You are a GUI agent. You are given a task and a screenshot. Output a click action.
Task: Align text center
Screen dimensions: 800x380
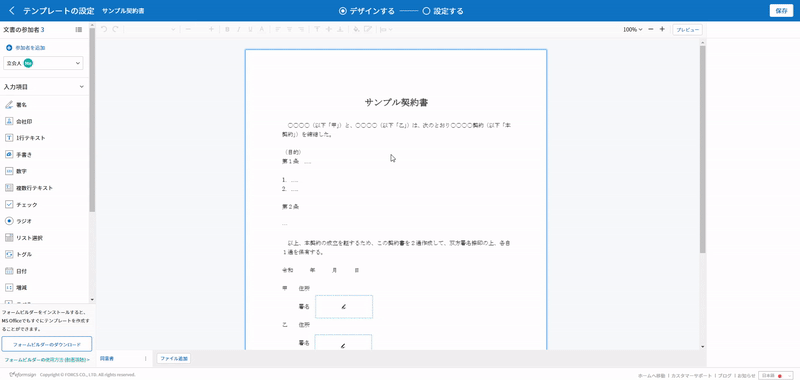tap(289, 29)
